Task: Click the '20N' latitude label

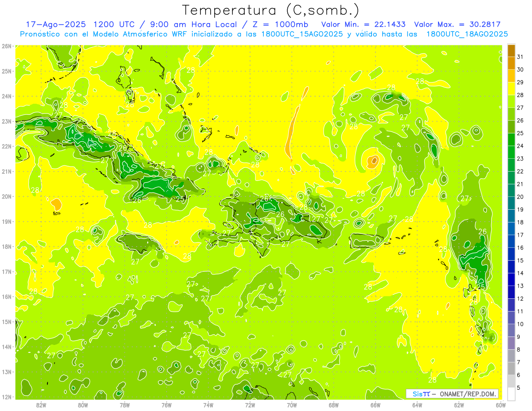Action: tap(6, 196)
